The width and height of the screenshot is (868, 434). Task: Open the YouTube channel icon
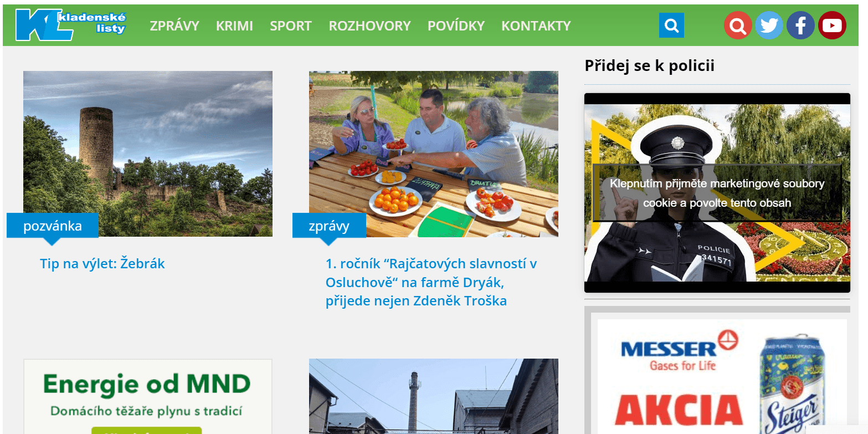coord(832,25)
